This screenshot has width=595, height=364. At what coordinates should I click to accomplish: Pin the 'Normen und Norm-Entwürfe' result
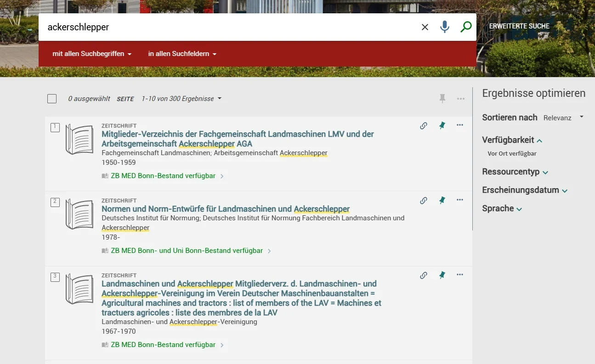click(x=442, y=200)
